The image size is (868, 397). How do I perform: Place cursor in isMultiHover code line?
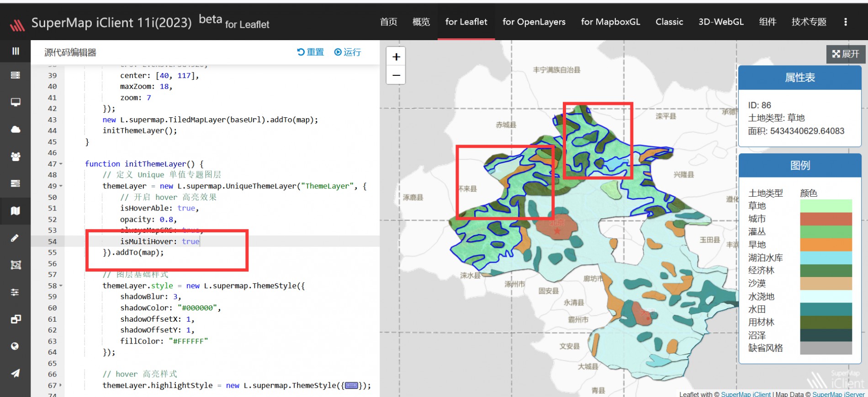(159, 241)
